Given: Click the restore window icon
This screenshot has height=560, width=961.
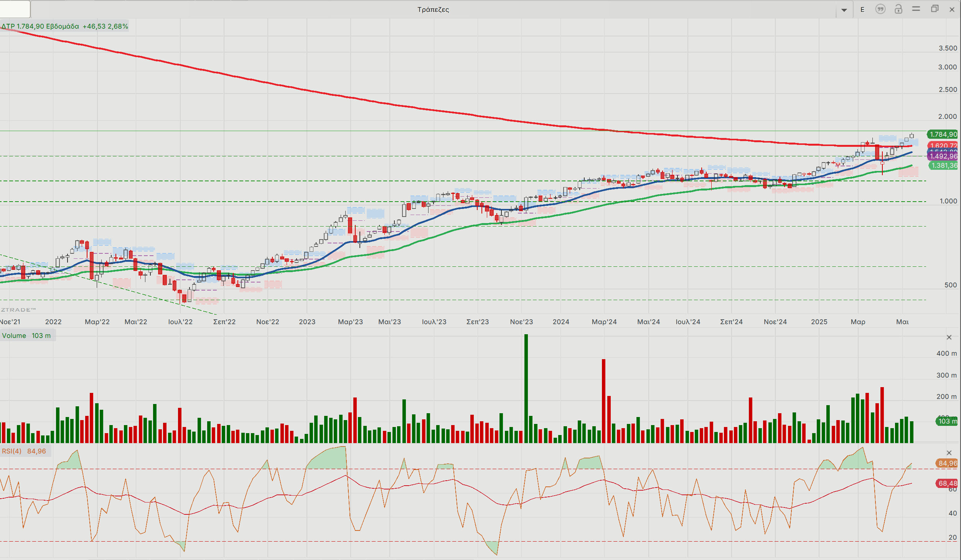Looking at the screenshot, I should click(935, 9).
